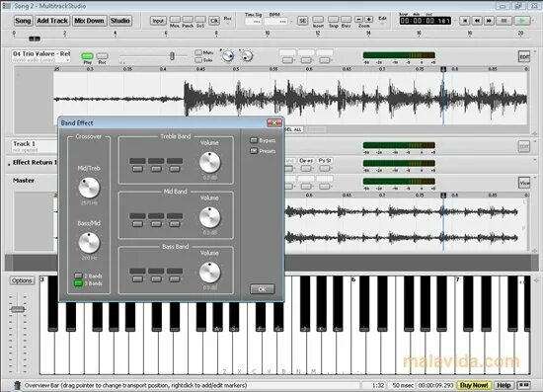Click the Fast Forward transport button
Viewport: 543px width, 392px height.
pyautogui.click(x=489, y=21)
